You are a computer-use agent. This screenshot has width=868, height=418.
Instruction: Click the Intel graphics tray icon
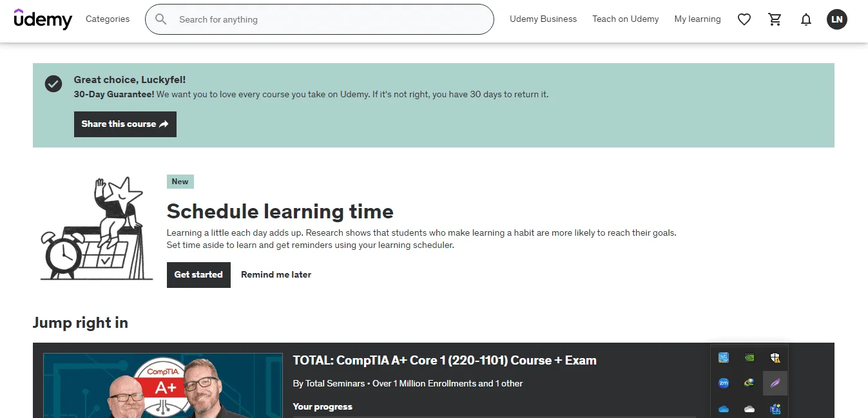(723, 357)
